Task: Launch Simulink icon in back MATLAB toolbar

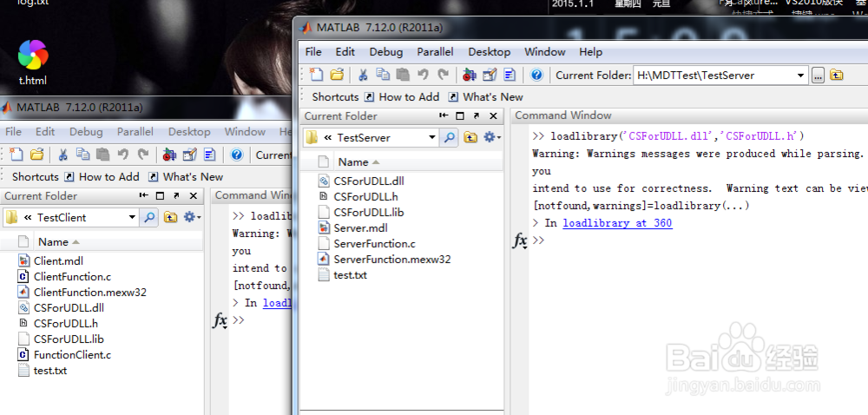Action: tap(169, 155)
